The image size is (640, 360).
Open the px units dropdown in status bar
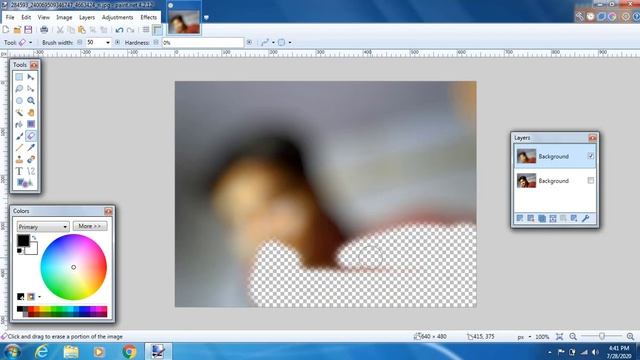pos(530,337)
